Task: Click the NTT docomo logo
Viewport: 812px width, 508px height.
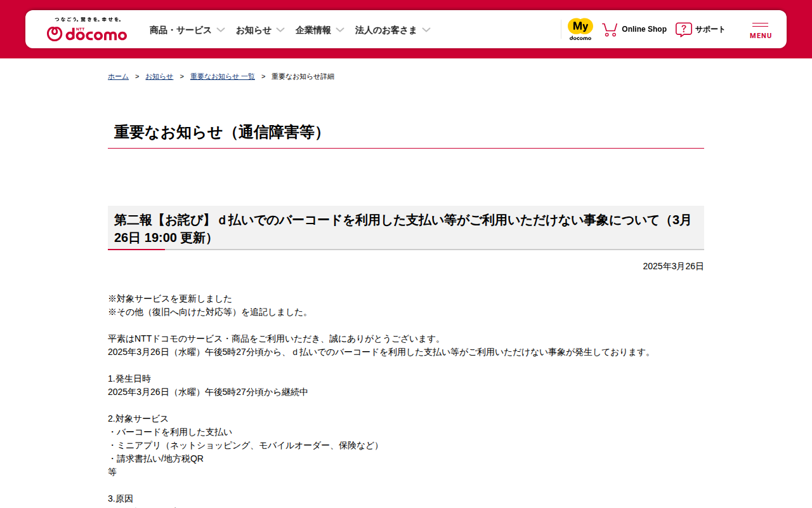Action: point(87,30)
